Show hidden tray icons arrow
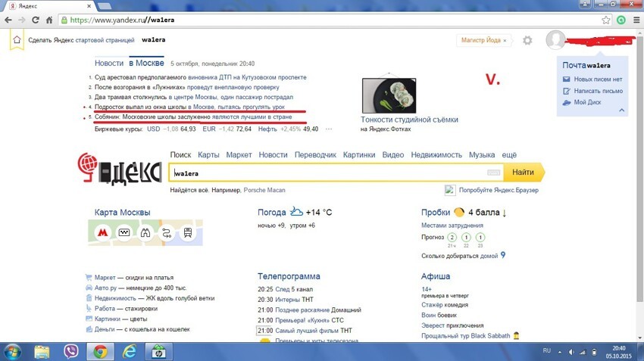The height and width of the screenshot is (361, 644). tap(559, 352)
